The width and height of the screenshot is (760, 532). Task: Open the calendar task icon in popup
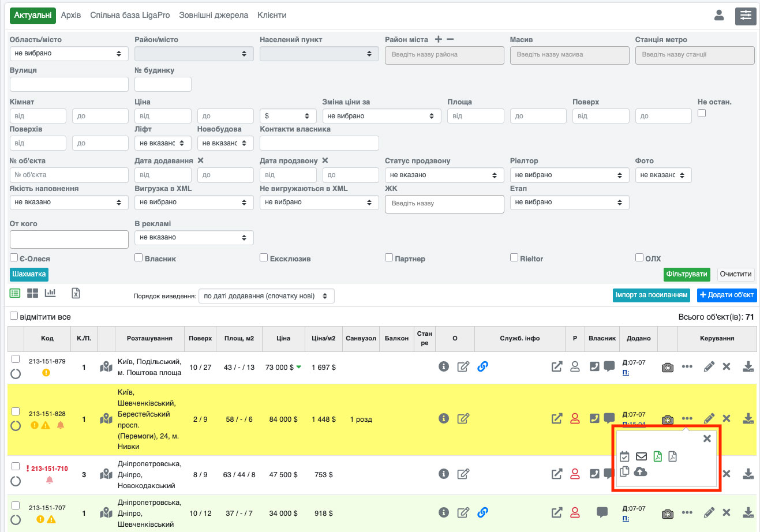pyautogui.click(x=624, y=456)
